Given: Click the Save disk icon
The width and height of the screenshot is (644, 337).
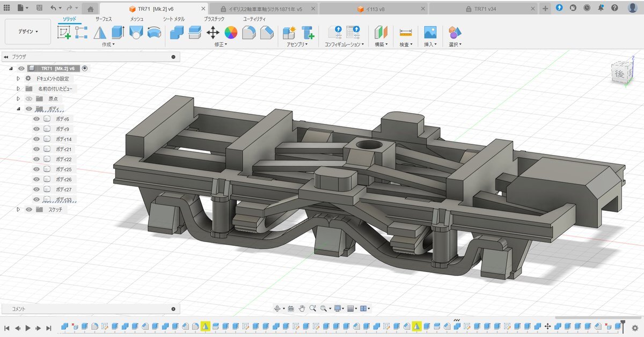Looking at the screenshot, I should tap(39, 8).
